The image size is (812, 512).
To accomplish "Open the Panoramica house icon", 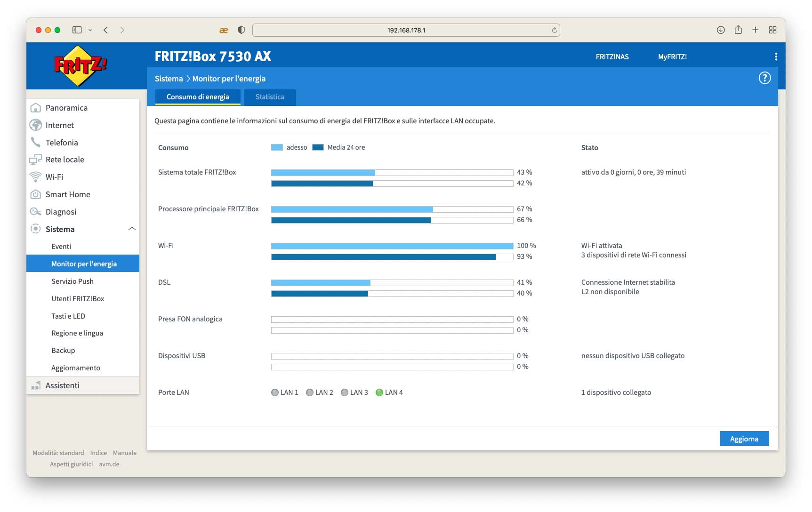I will (35, 108).
